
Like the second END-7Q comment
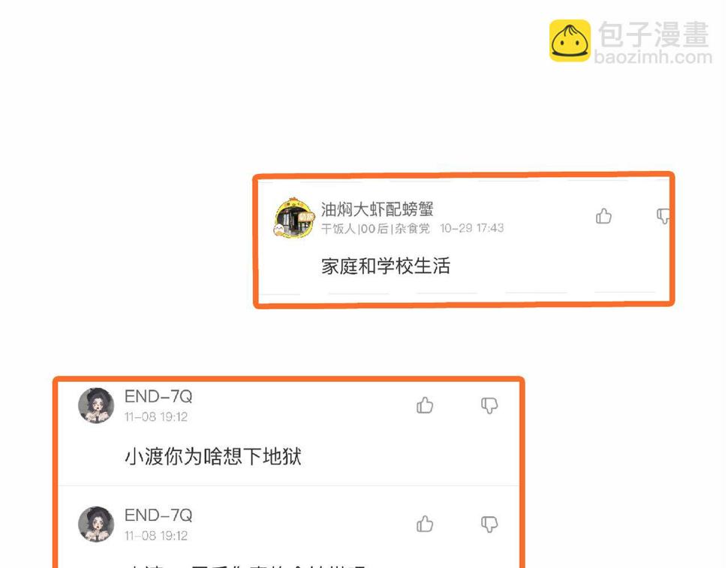click(425, 524)
